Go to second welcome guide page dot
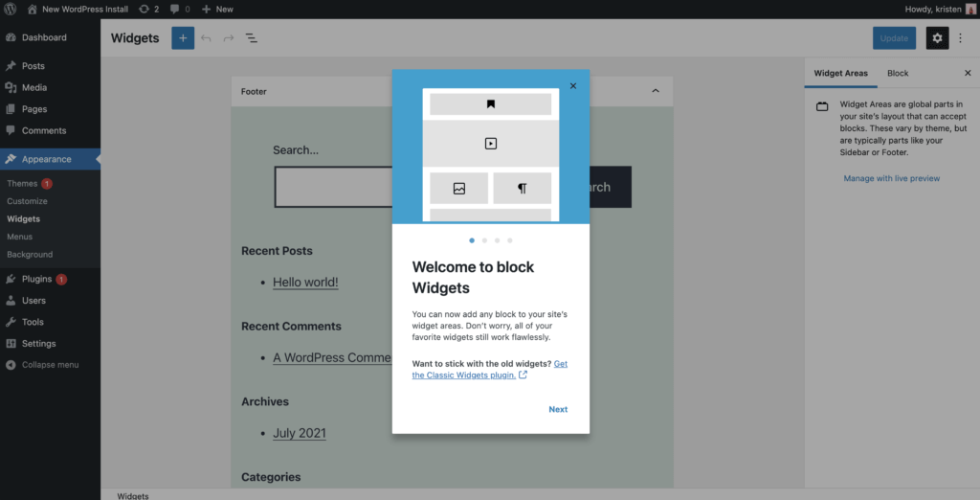980x500 pixels. point(484,240)
